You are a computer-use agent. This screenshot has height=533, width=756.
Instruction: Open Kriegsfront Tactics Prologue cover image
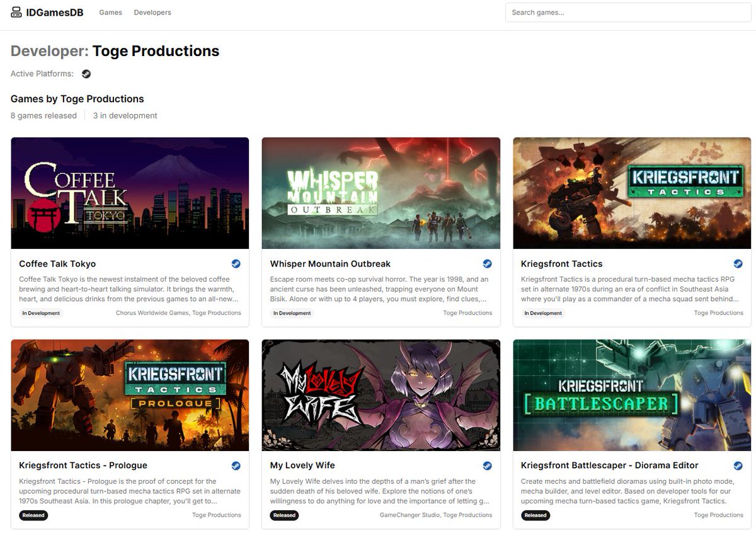click(x=130, y=395)
